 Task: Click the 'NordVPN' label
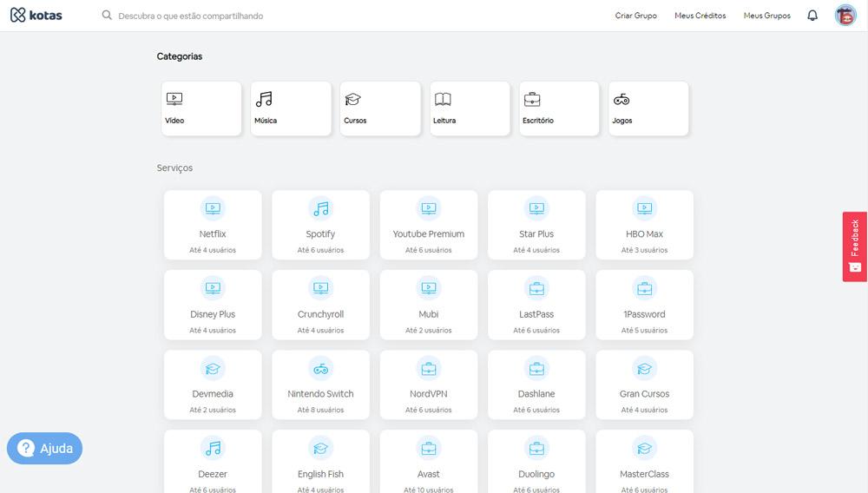[429, 394]
